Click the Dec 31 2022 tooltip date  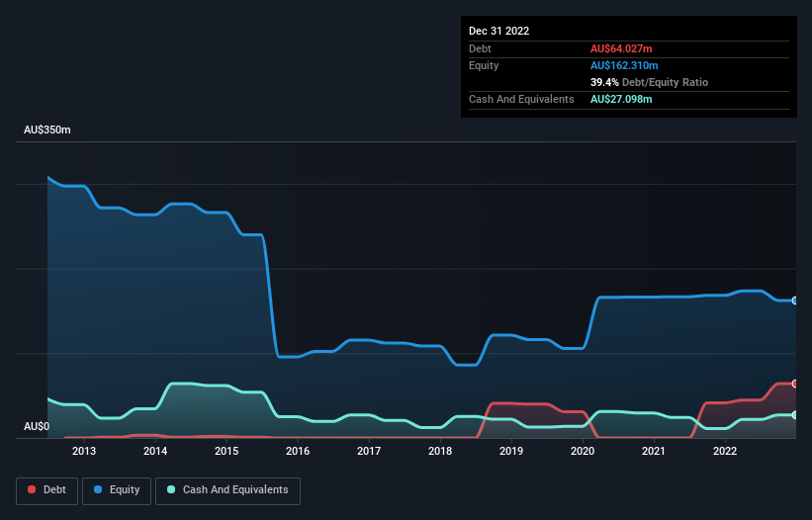pos(498,31)
